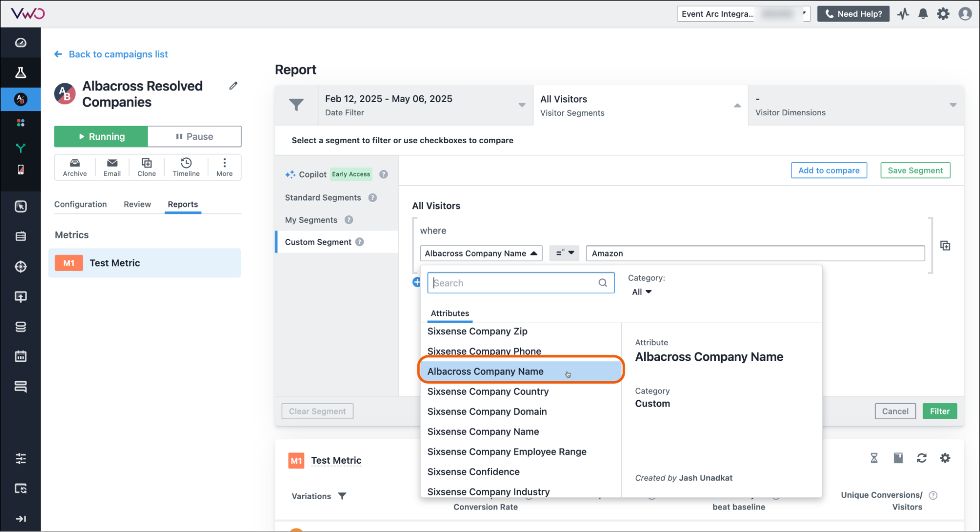Screen dimensions: 980x532
Task: Open the Visitor Dimensions dropdown
Action: (856, 105)
